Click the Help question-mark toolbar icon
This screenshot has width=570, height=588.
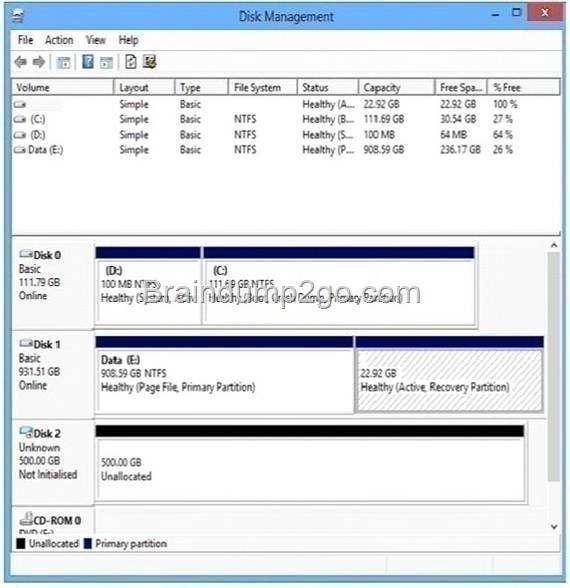[x=88, y=62]
